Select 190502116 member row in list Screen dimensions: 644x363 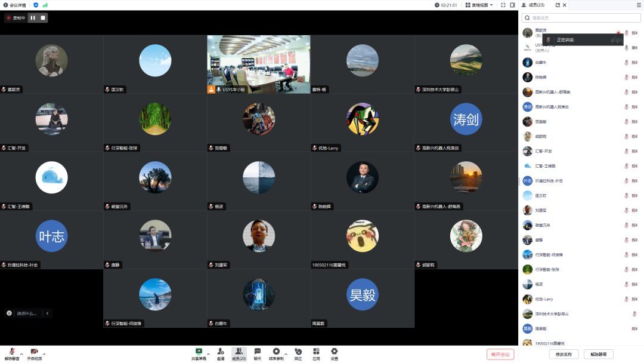pos(581,343)
